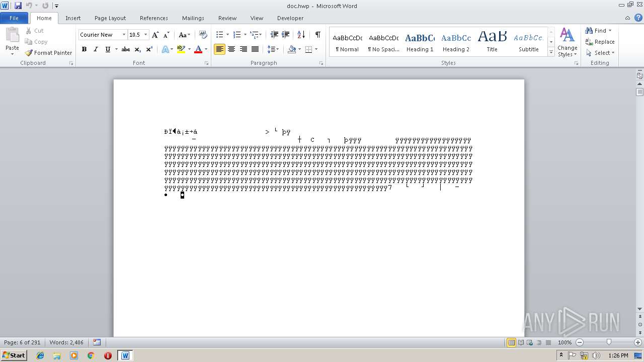Open Font Color dropdown arrow
644x362 pixels.
point(206,49)
